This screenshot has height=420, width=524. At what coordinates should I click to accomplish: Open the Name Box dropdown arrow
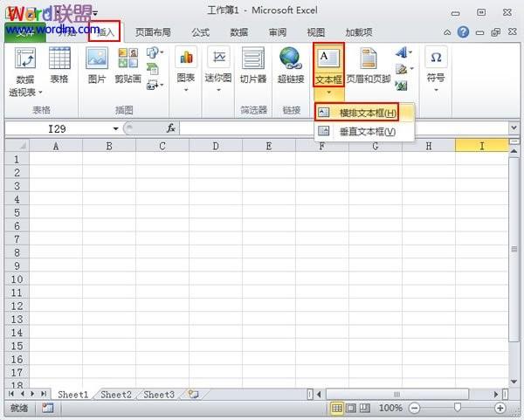pos(115,128)
